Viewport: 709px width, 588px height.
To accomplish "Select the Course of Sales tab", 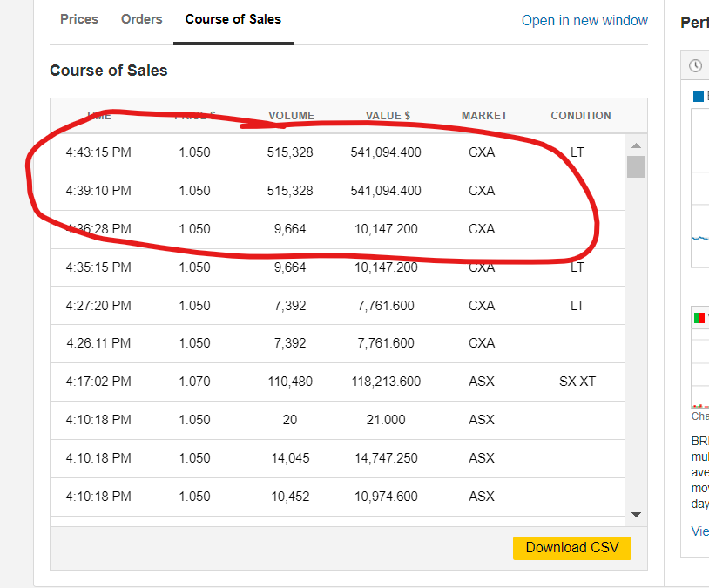I will click(233, 19).
